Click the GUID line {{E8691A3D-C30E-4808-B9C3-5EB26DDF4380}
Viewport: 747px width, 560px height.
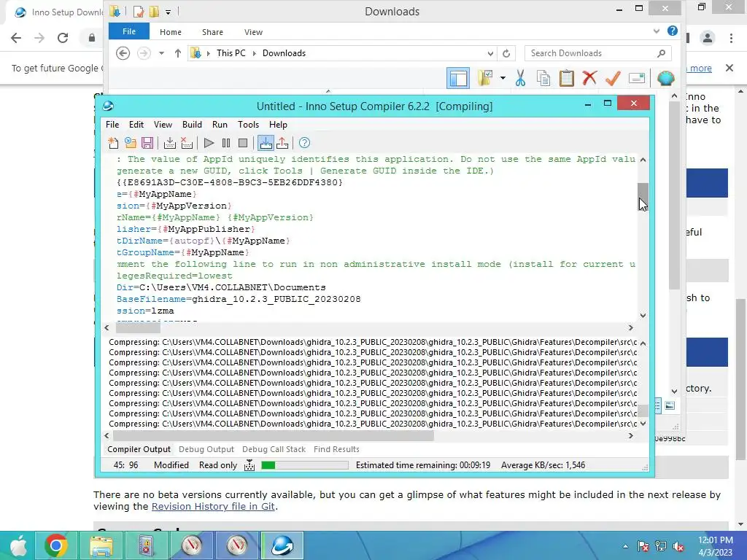coord(230,182)
